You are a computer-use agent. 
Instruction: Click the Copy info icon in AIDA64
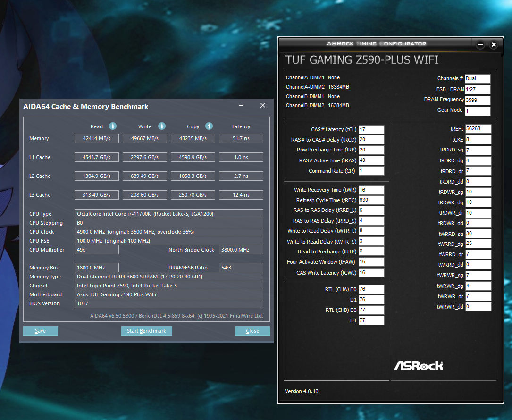point(209,126)
